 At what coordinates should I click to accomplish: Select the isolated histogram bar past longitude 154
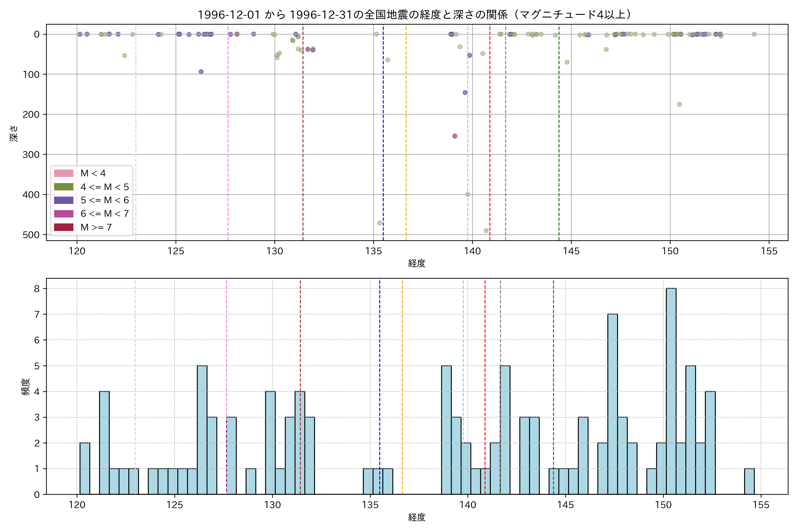pos(749,481)
